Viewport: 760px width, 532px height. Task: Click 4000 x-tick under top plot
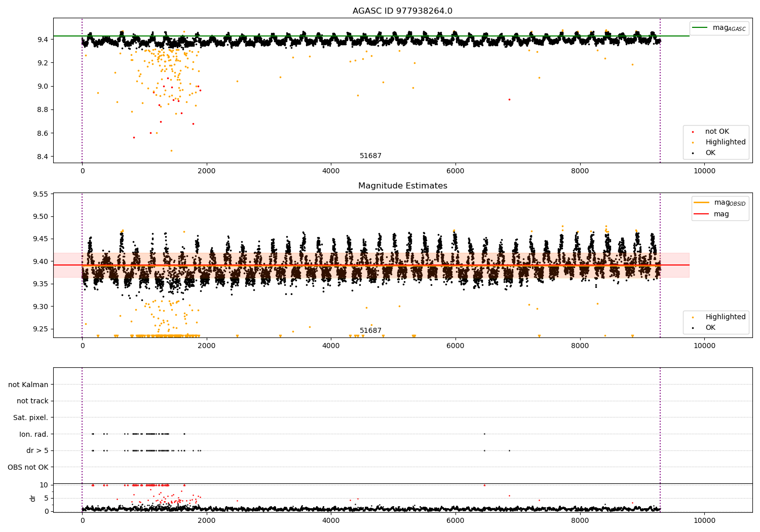331,171
